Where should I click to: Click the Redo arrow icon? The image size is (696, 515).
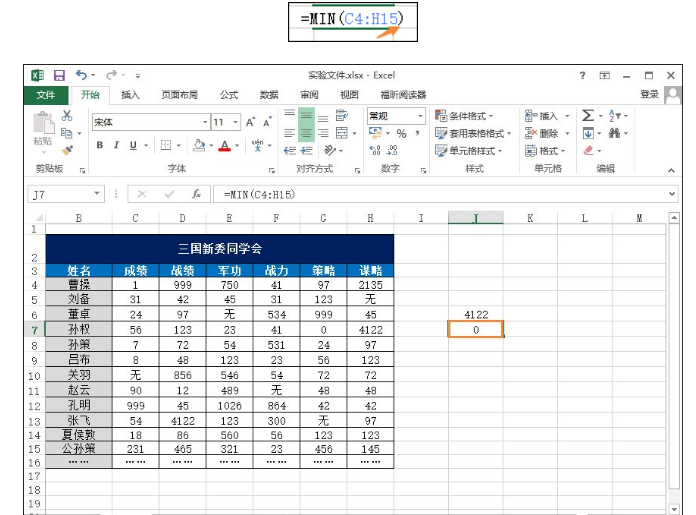(111, 75)
